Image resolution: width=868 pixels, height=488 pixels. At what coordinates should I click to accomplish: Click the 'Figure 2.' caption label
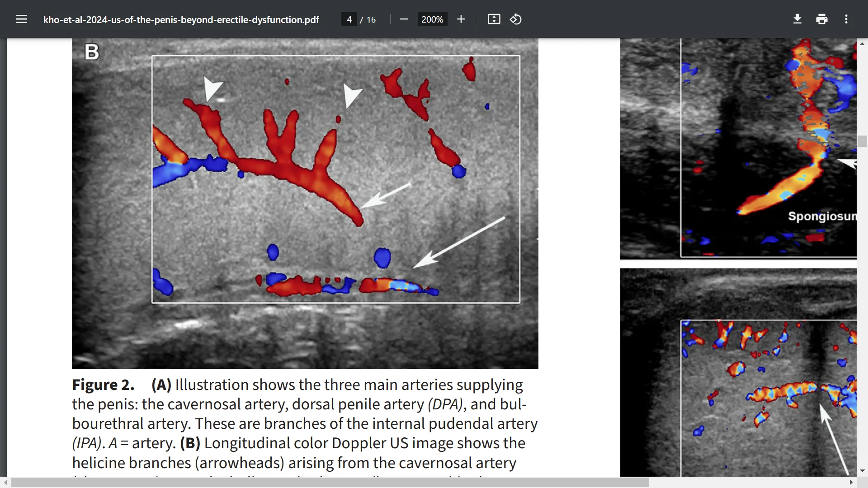pos(104,385)
